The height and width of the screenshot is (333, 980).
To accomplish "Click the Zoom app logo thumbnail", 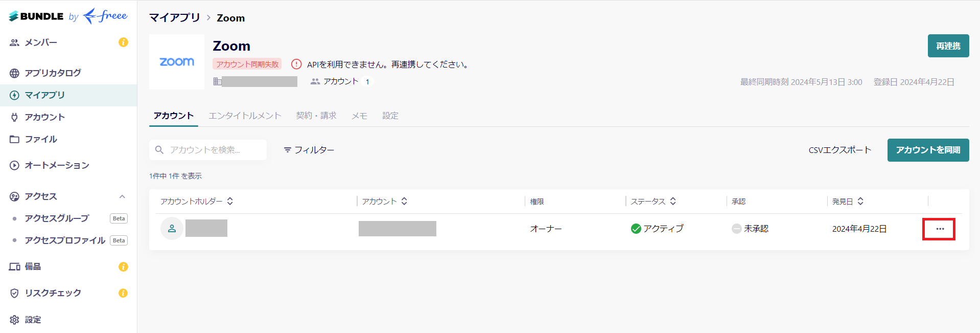I will pos(177,62).
